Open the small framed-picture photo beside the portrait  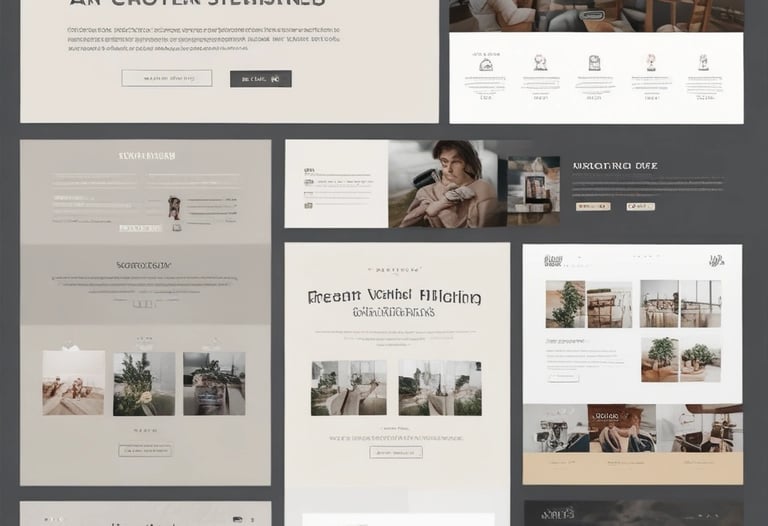[x=534, y=191]
